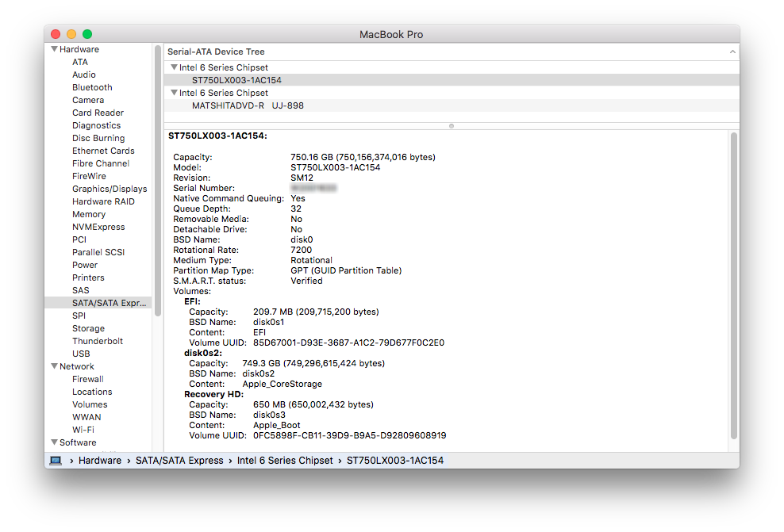This screenshot has height=532, width=784.
Task: Select Ethernet Cards in the sidebar
Action: tap(103, 151)
